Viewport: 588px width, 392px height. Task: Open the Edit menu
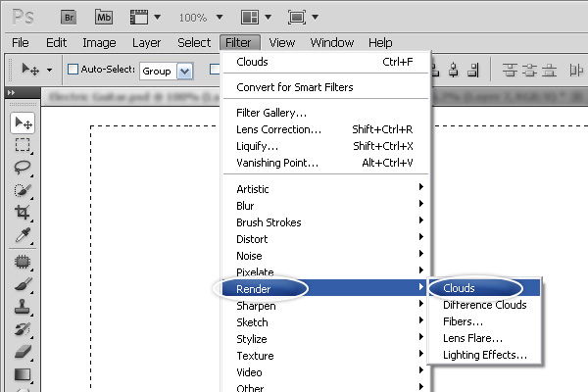[x=56, y=43]
